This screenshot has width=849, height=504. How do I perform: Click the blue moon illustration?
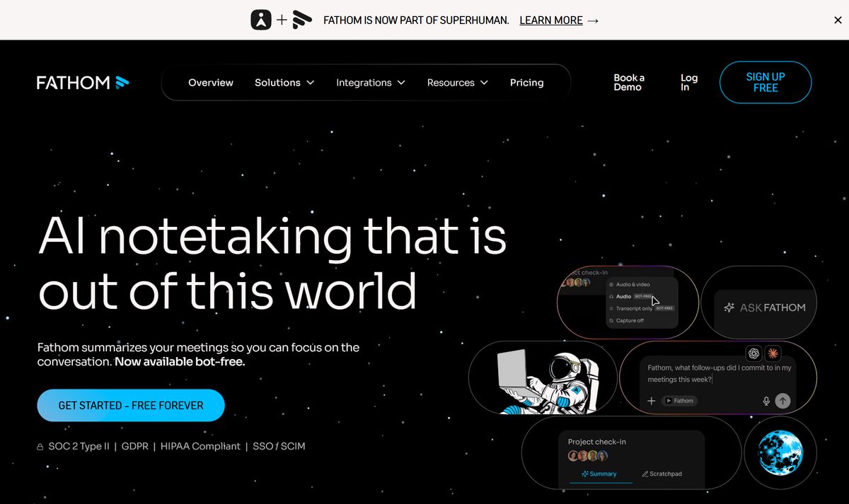pyautogui.click(x=780, y=452)
